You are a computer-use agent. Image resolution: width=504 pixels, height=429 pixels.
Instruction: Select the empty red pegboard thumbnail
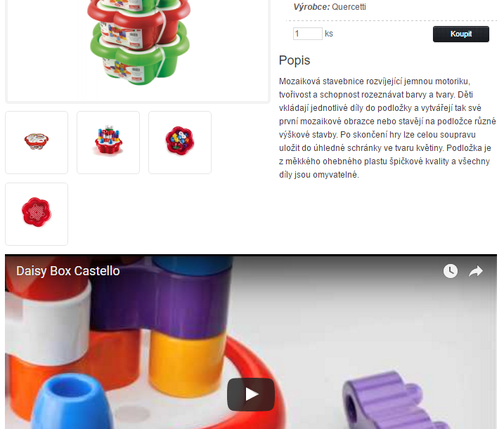point(37,214)
